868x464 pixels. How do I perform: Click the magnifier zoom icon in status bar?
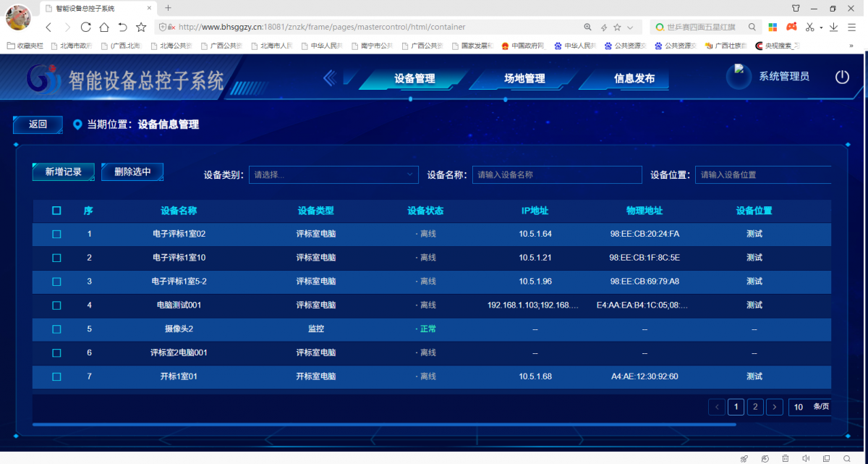point(847,458)
